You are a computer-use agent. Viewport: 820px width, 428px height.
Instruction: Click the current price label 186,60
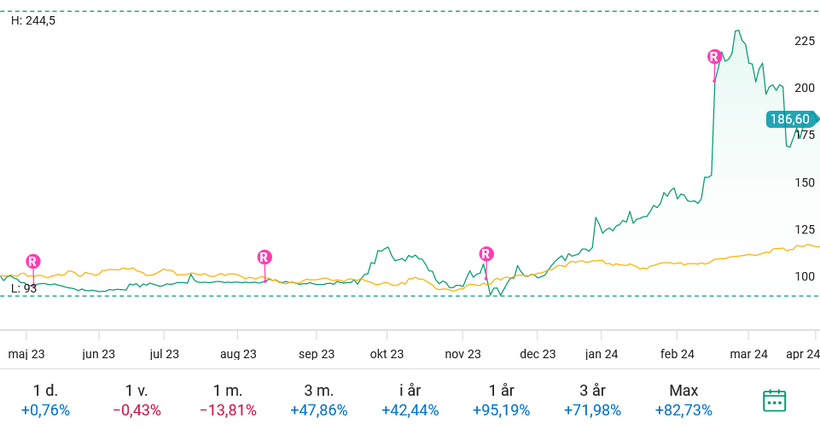coord(790,119)
